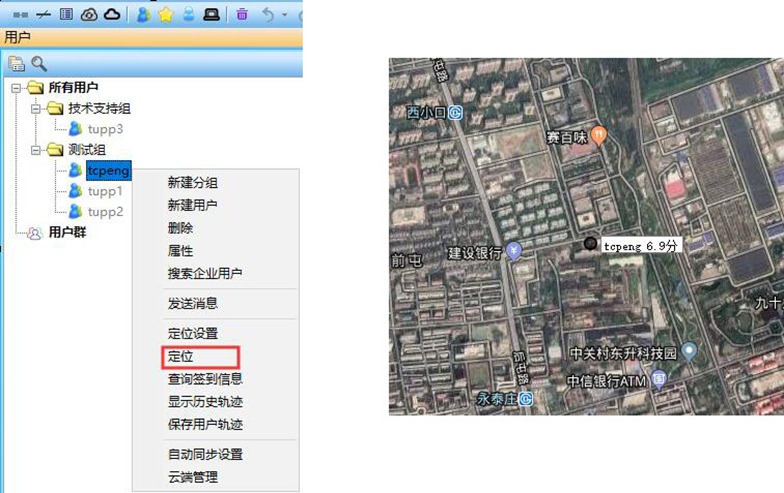Select 显示历史轨迹 in context menu
The height and width of the screenshot is (493, 784).
(x=205, y=402)
